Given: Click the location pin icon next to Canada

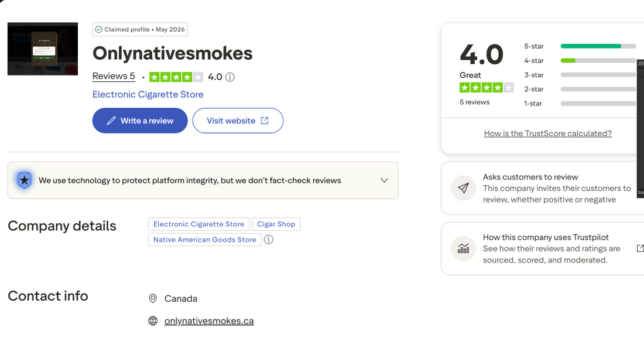Looking at the screenshot, I should [x=153, y=299].
